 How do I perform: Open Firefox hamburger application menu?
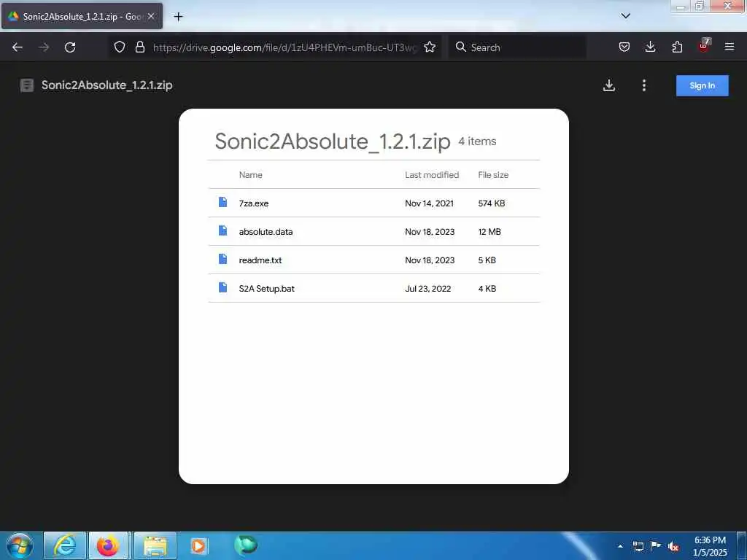[729, 47]
